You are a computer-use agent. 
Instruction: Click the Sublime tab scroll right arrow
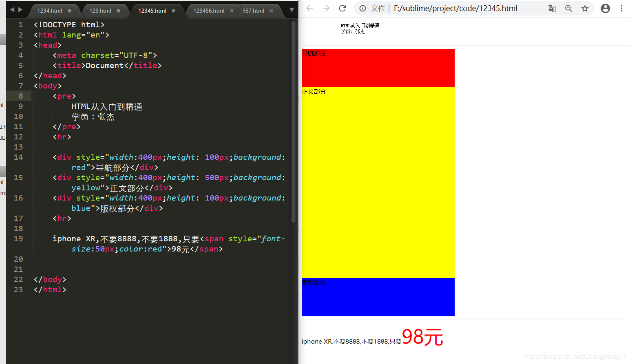tap(20, 9)
